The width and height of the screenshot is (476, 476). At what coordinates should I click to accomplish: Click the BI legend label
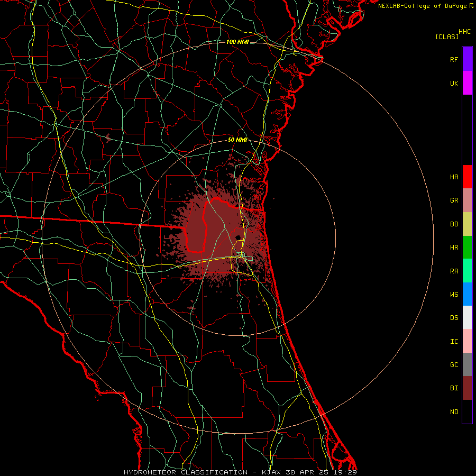tap(454, 388)
